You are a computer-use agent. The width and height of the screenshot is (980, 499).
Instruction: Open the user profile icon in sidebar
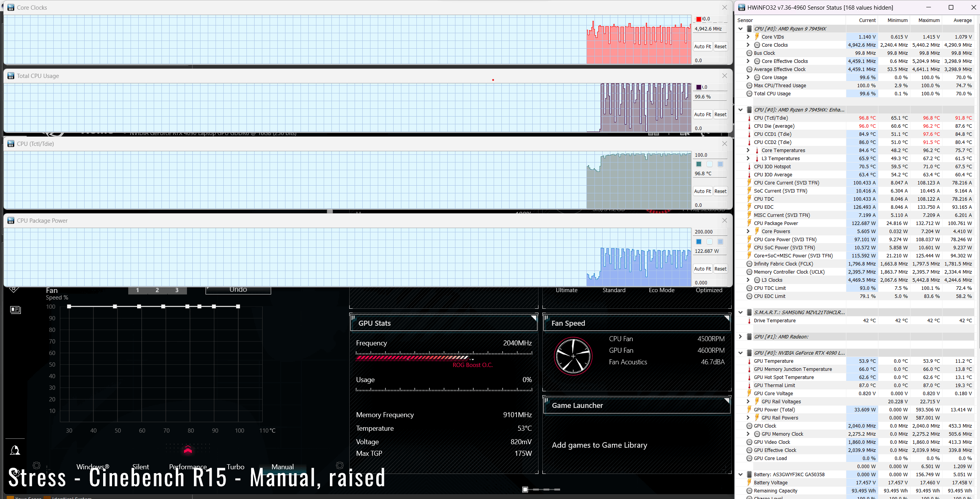click(x=15, y=450)
